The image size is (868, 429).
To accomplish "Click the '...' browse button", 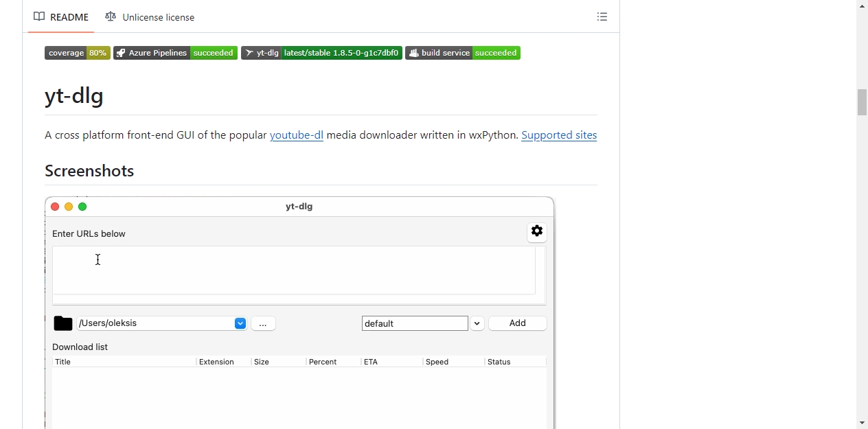I will 263,323.
